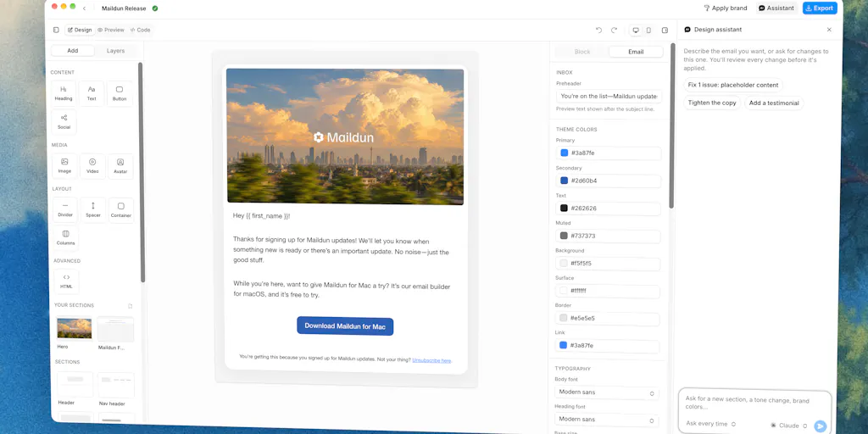Click the inspector panel scrollbar
Viewport: 868px width, 434px height.
672,126
